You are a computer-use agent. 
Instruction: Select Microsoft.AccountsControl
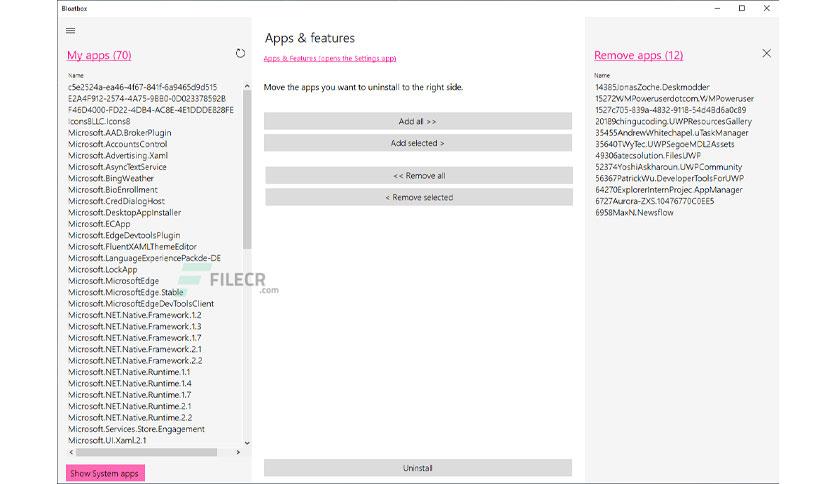pyautogui.click(x=117, y=144)
